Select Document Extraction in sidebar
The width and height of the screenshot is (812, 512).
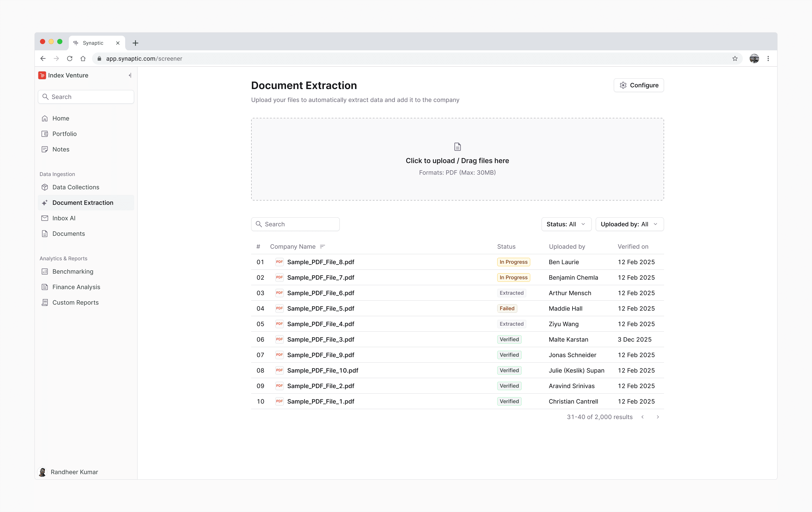86,203
